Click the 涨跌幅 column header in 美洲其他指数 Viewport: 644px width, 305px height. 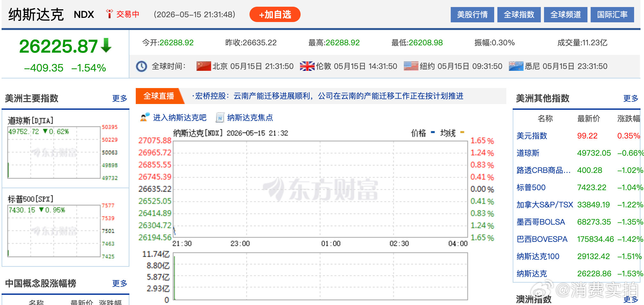pos(629,119)
